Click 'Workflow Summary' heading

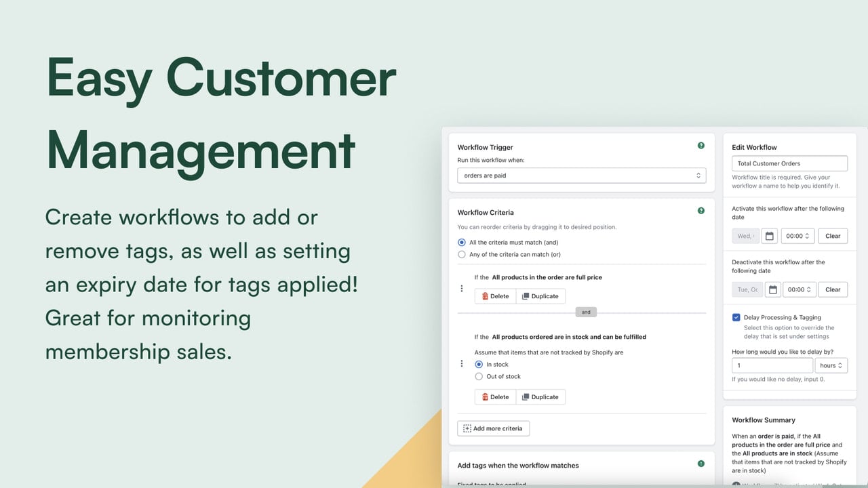click(x=764, y=420)
